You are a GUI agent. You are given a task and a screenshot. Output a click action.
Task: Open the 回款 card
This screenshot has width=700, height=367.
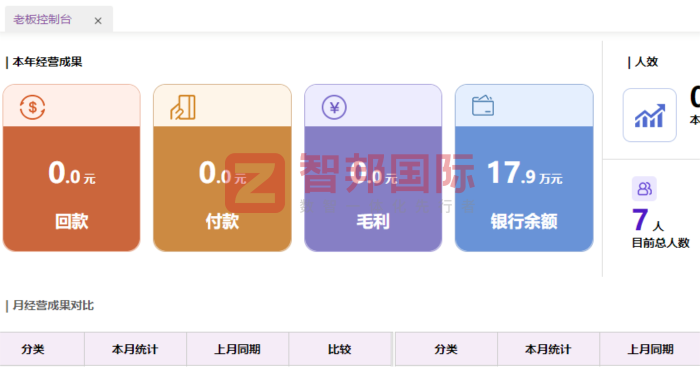(71, 168)
